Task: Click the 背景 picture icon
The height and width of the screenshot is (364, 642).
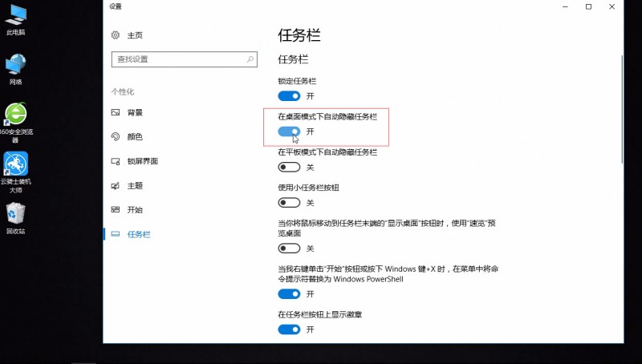Action: coord(116,112)
